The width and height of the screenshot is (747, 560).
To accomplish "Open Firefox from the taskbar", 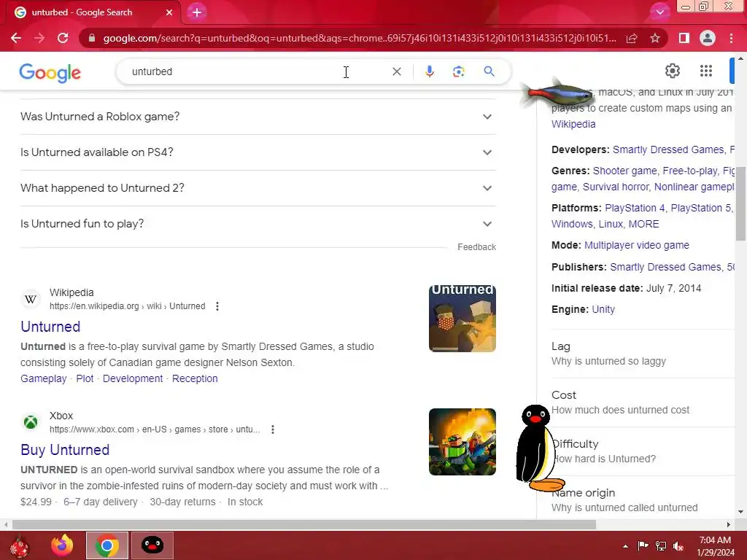I will (x=63, y=545).
